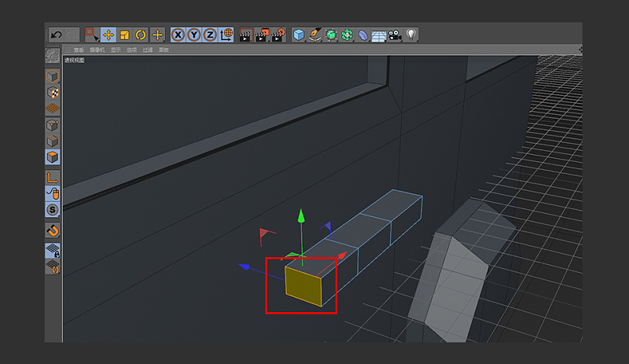Click the green Y axis arrow handle

pos(301,216)
